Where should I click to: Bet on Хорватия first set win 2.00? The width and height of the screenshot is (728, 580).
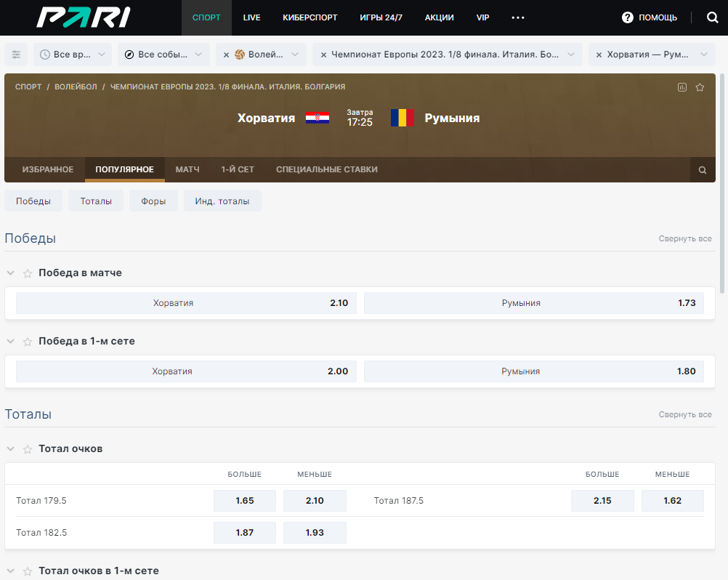tap(186, 371)
